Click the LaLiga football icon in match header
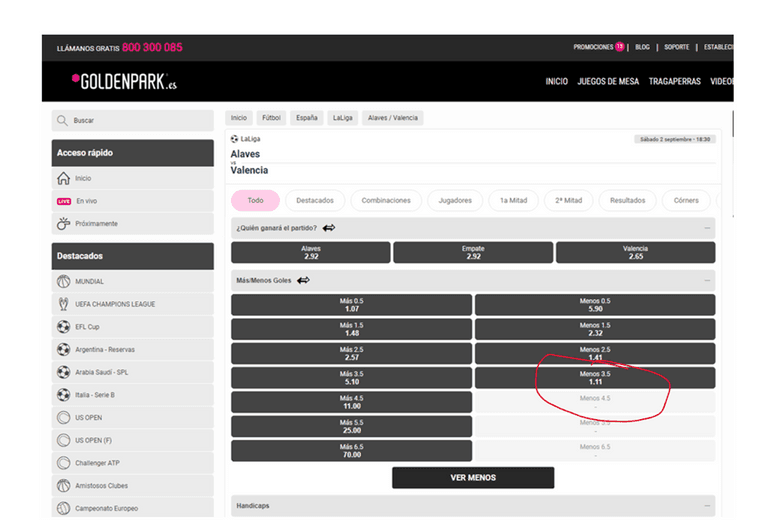The image size is (760, 530). point(235,139)
